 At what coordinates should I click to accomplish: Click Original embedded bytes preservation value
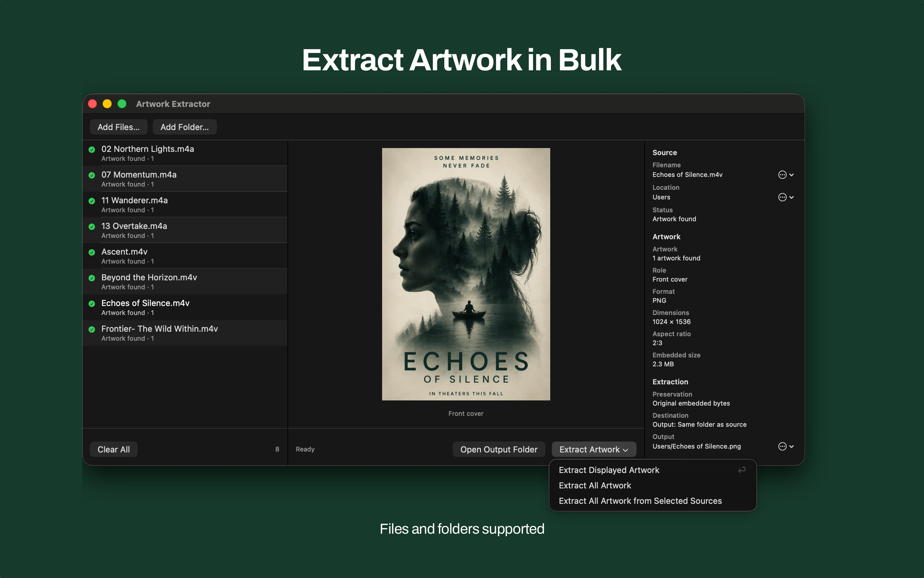(x=691, y=403)
